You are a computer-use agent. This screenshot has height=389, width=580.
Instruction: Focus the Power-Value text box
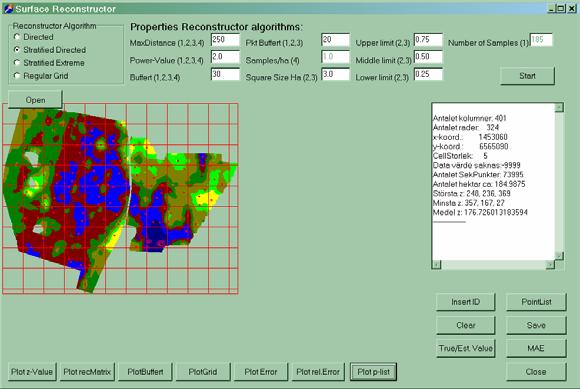(225, 57)
